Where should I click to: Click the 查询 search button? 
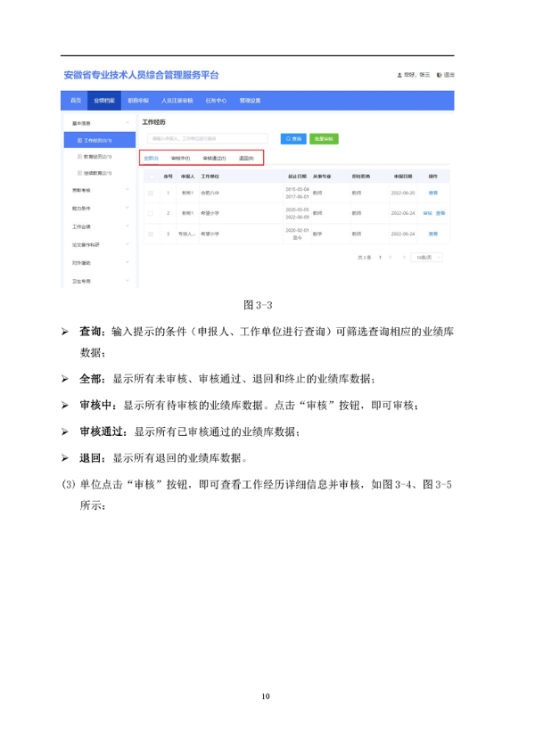(x=292, y=138)
